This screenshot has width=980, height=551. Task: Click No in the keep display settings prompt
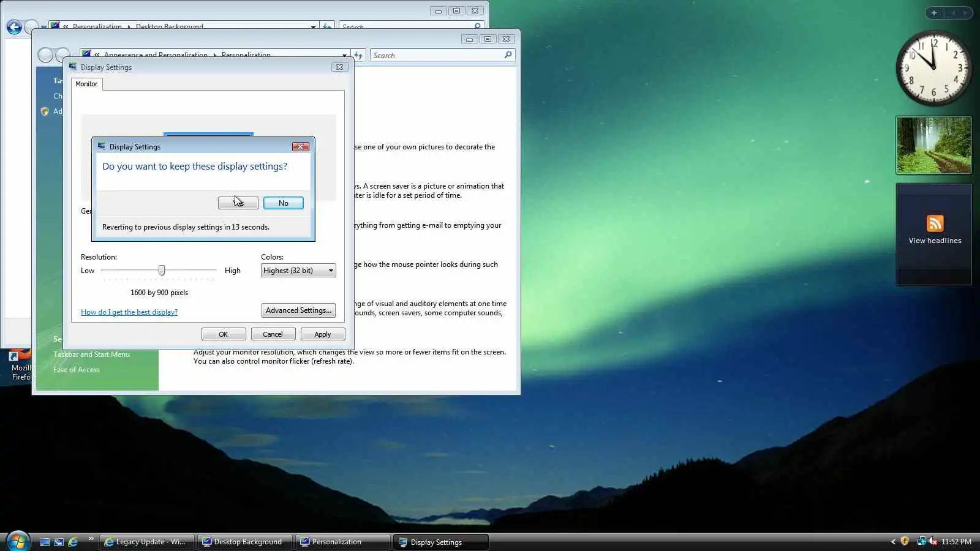click(283, 203)
